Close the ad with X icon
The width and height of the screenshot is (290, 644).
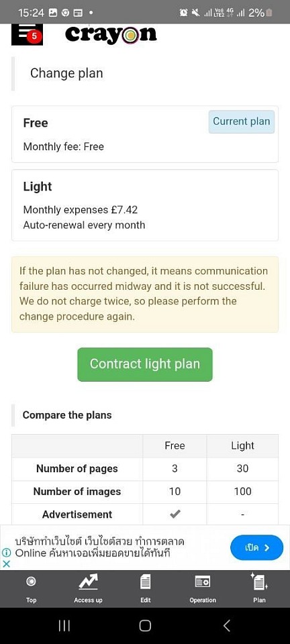6,564
